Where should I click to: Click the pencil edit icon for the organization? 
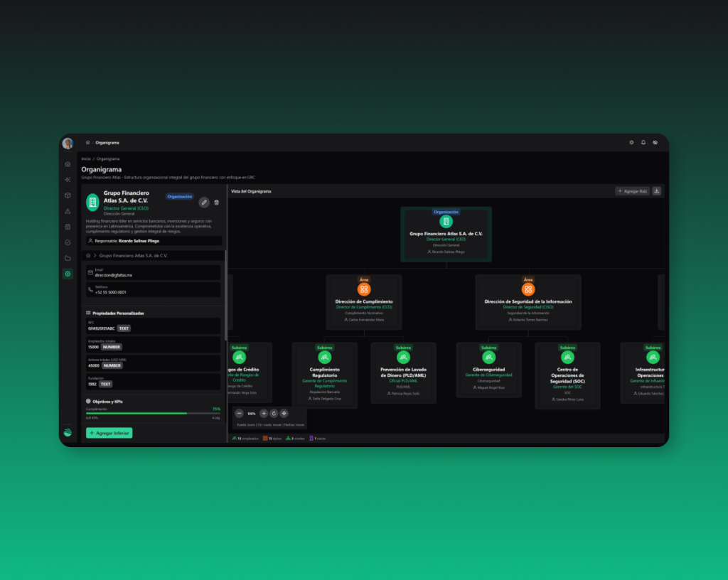coord(204,203)
